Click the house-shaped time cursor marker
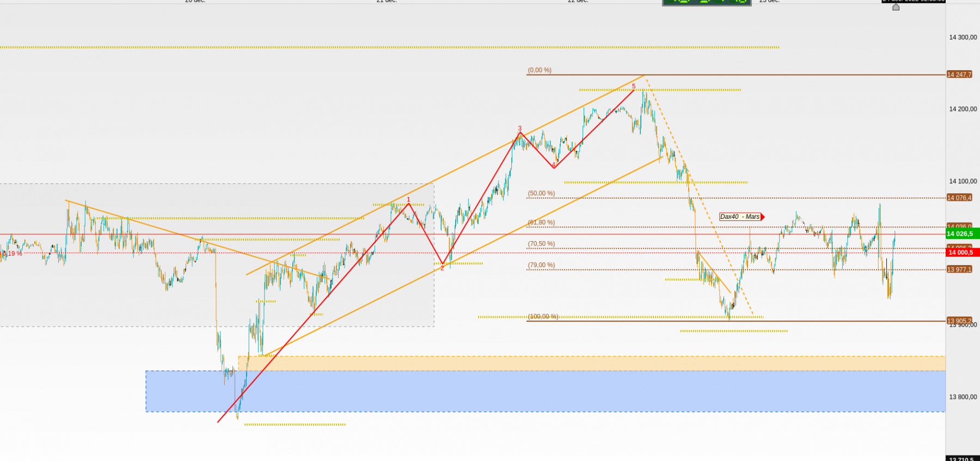 coord(896,7)
